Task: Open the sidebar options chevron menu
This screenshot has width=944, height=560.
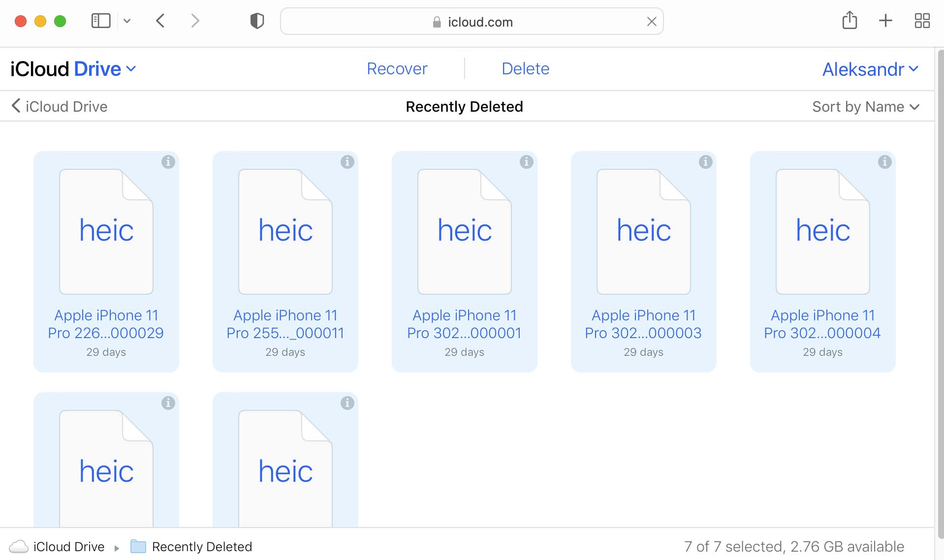Action: 127,21
